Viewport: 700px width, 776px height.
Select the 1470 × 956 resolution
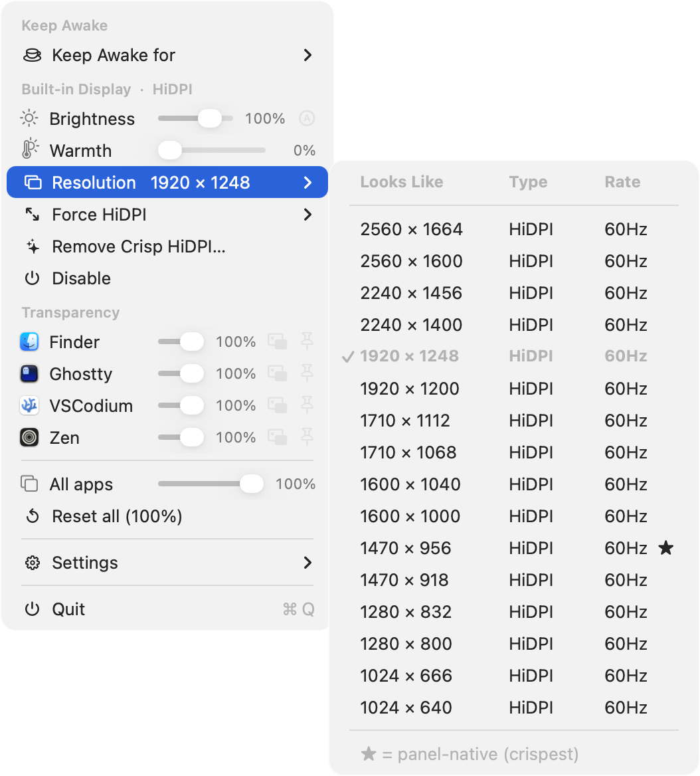[513, 548]
